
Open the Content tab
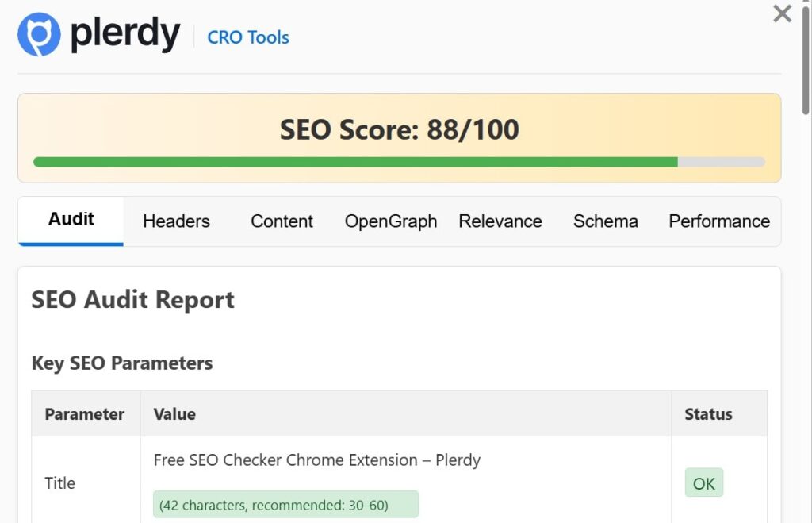tap(282, 221)
